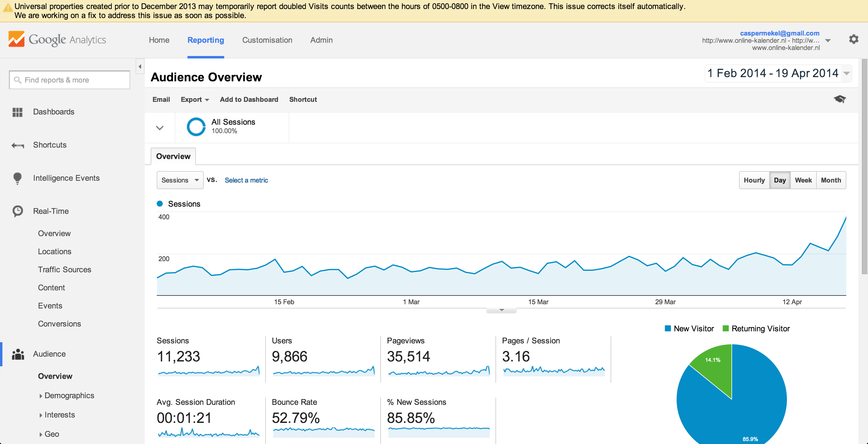This screenshot has height=444, width=868.
Task: Click the chart collapse handle below graph
Action: (502, 310)
